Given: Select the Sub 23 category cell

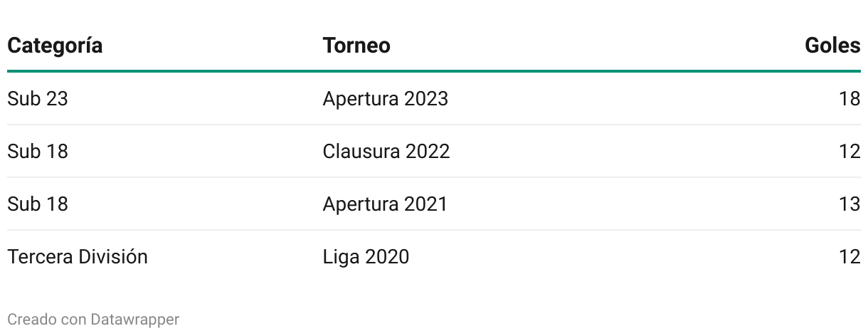Looking at the screenshot, I should pos(38,98).
